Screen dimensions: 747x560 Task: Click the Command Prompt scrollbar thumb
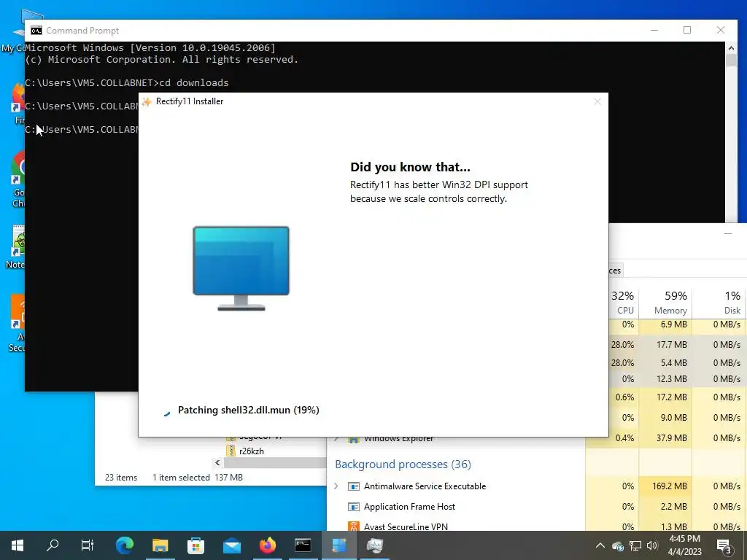click(x=731, y=61)
